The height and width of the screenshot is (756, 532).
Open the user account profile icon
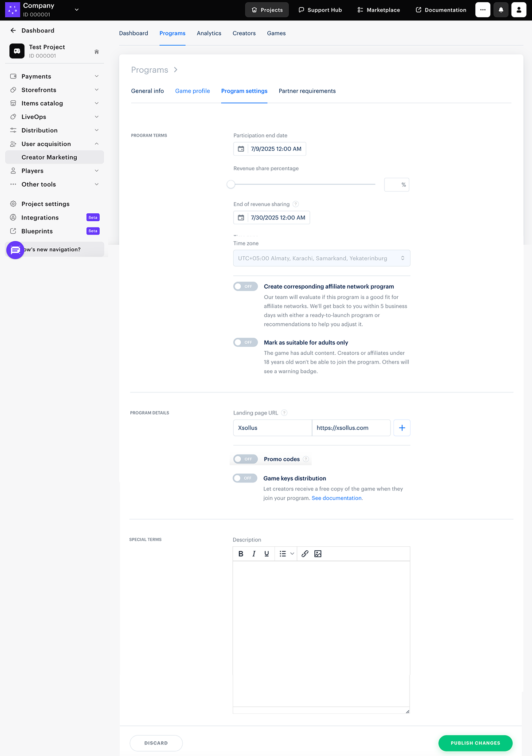pos(519,10)
